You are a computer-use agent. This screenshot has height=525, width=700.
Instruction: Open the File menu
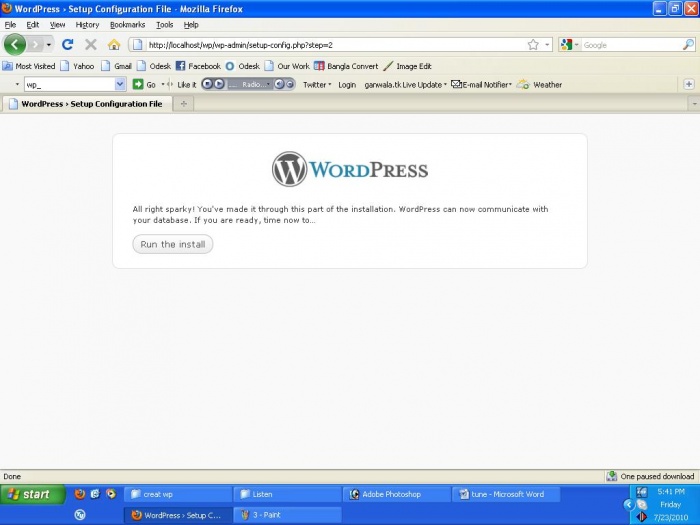10,25
